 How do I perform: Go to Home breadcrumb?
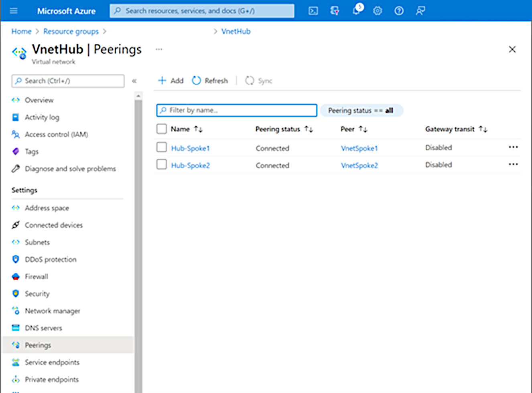21,31
